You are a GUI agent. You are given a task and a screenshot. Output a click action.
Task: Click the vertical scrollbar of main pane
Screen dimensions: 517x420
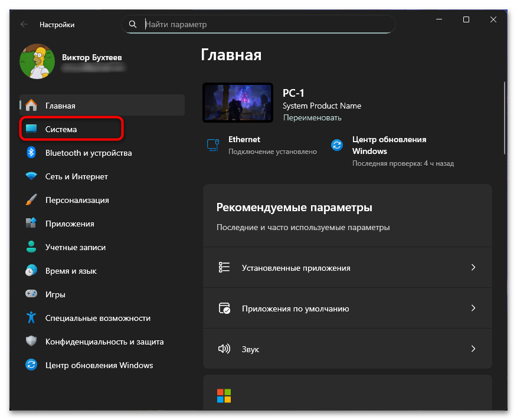click(504, 118)
